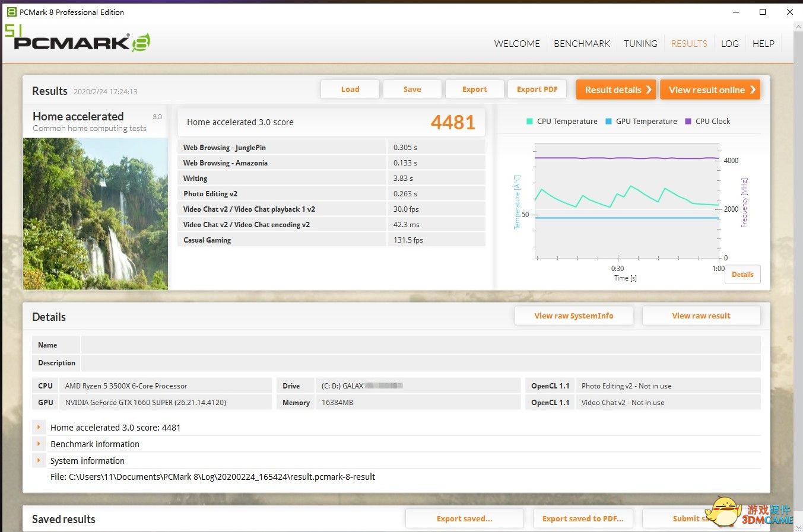Click the Description input field

click(x=421, y=363)
